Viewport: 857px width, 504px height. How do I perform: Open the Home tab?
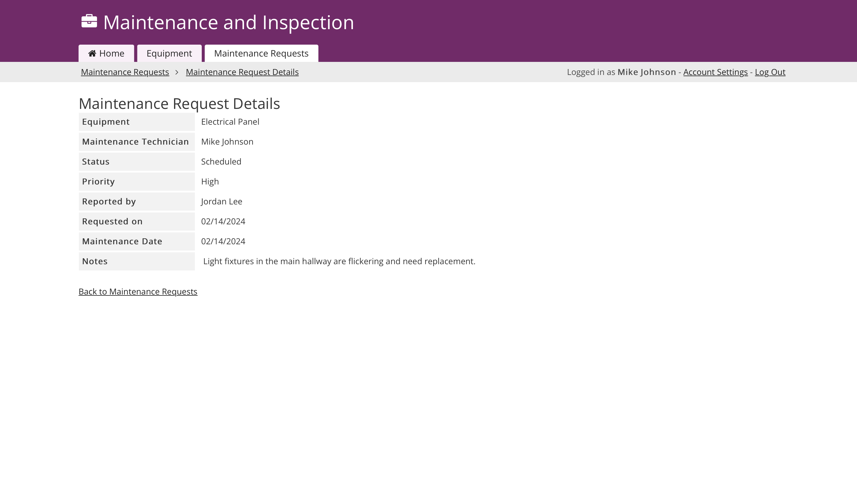[x=106, y=53]
